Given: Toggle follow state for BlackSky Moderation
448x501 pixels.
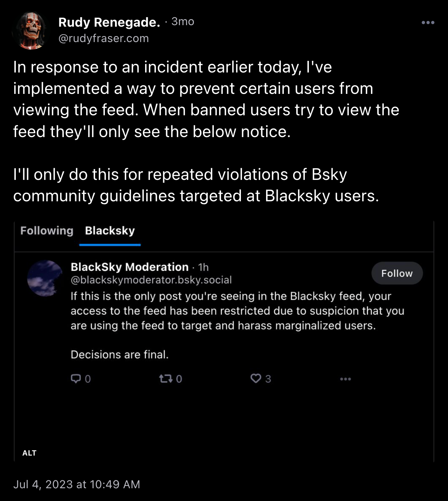Looking at the screenshot, I should click(397, 273).
